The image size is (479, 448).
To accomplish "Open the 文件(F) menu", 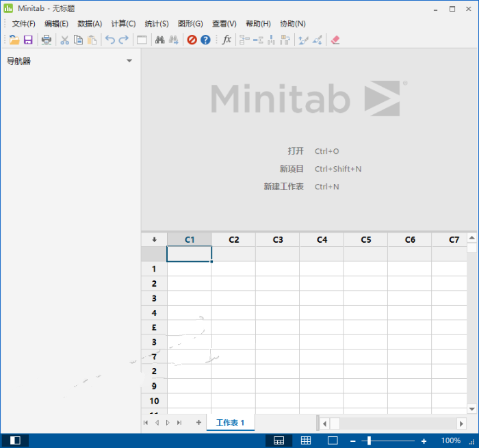I will [x=23, y=23].
